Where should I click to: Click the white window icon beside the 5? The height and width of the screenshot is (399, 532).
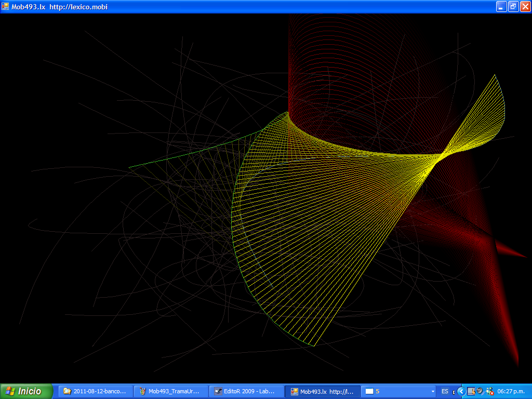(x=369, y=391)
